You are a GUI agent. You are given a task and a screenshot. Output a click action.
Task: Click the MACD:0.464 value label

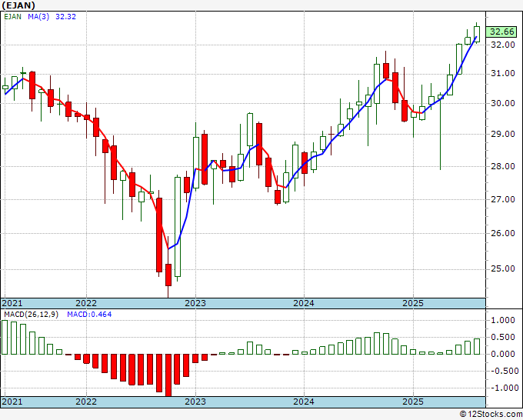pos(89,315)
